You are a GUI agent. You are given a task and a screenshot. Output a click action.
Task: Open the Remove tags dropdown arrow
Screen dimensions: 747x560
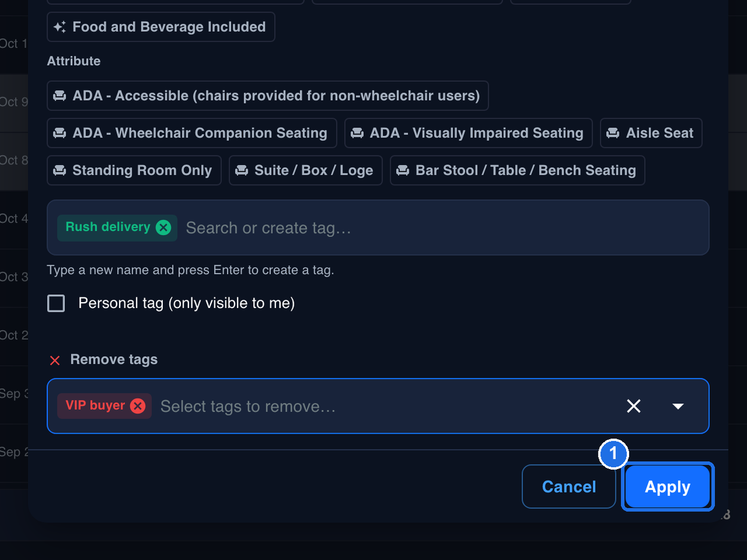coord(678,406)
